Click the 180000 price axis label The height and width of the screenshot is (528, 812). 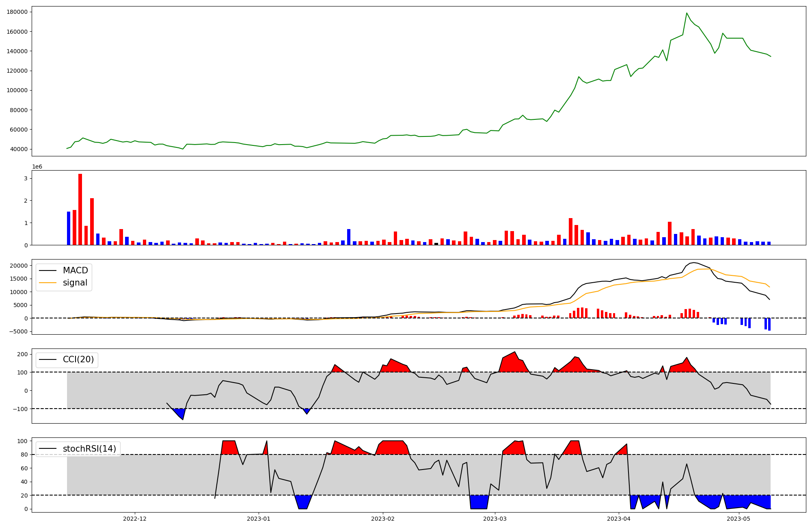pyautogui.click(x=17, y=12)
